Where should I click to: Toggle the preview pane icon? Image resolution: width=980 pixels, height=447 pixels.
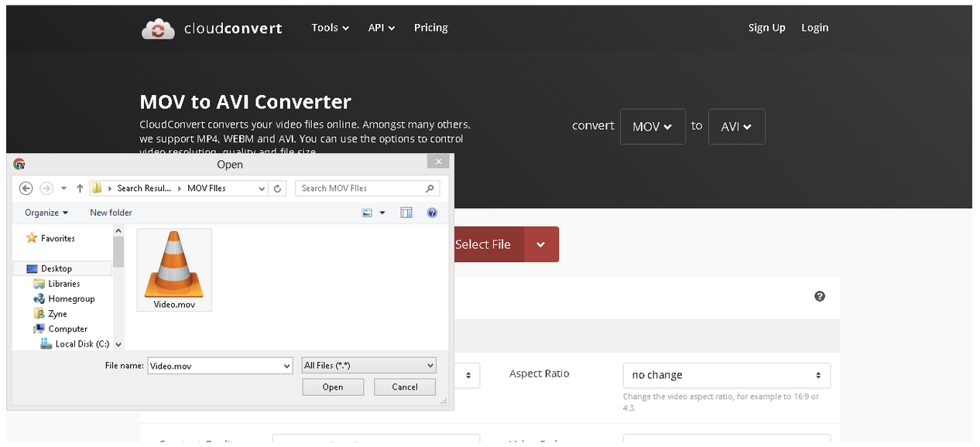[406, 213]
